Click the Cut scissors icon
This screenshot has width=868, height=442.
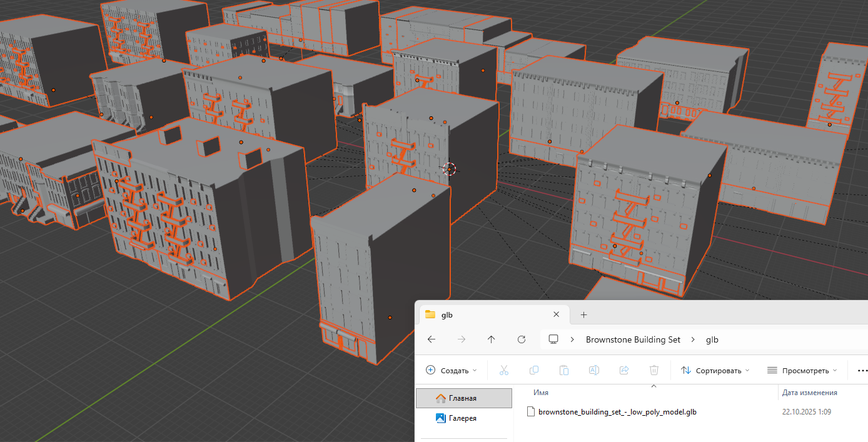504,370
